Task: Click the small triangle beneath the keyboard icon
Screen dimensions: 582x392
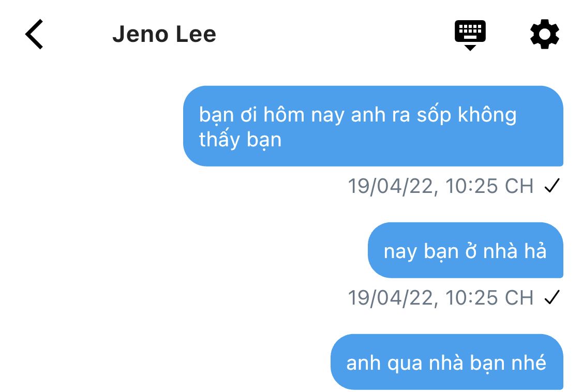Action: [470, 48]
